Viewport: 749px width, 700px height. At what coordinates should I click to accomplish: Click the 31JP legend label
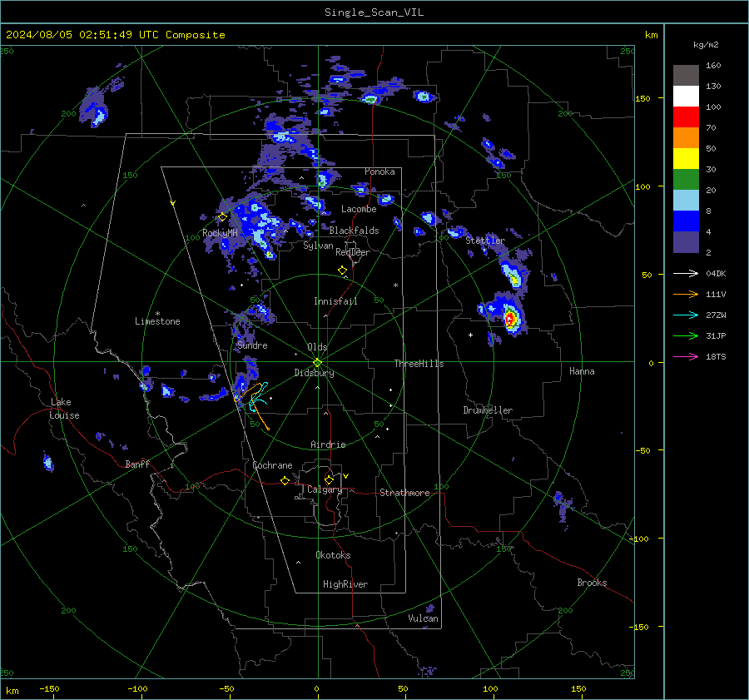[716, 336]
